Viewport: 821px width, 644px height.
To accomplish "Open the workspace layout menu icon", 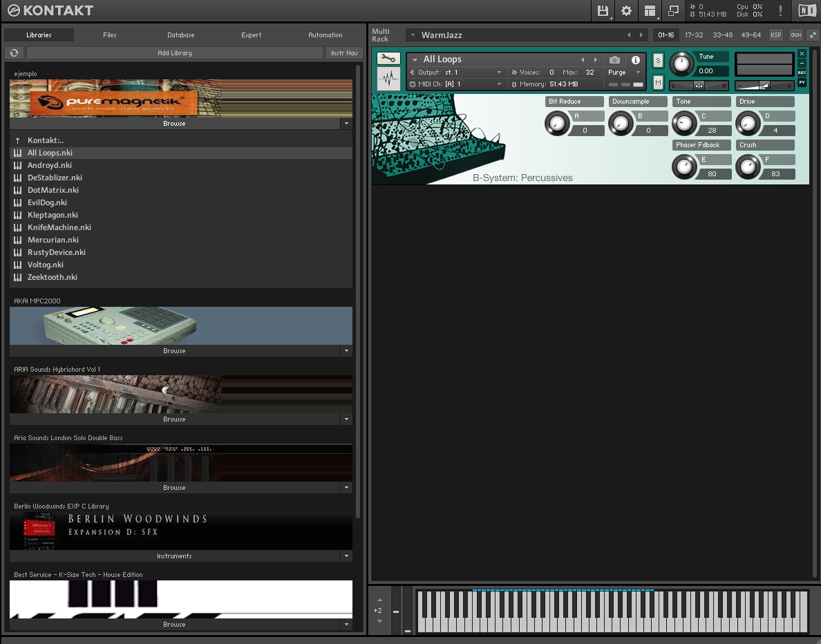I will 650,10.
